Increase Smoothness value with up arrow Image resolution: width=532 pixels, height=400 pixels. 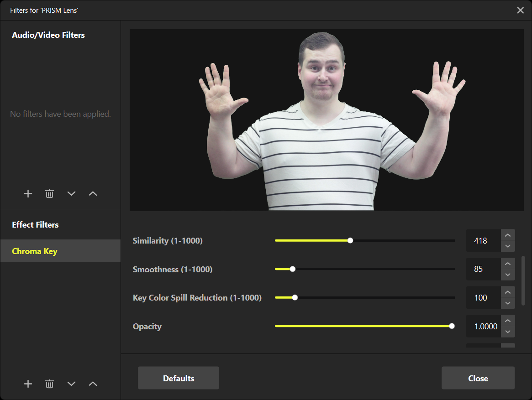(508, 264)
